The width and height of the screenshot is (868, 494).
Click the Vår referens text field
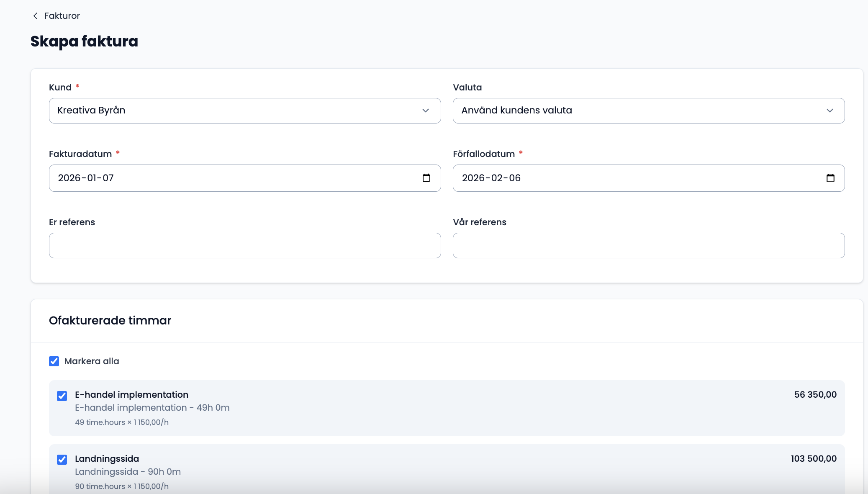[648, 245]
